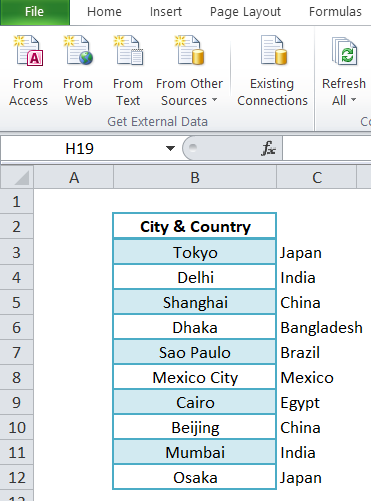Click the From Web import icon
The height and width of the screenshot is (501, 371).
point(78,50)
